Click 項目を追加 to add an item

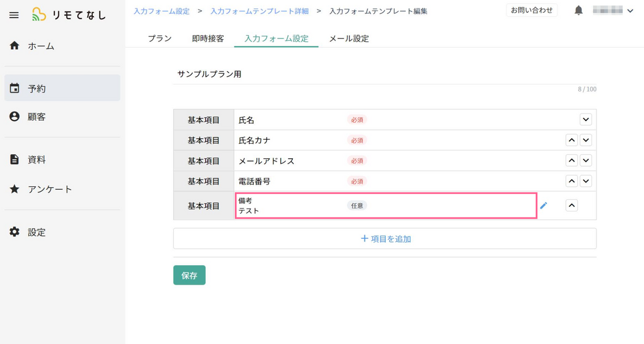[x=385, y=239]
